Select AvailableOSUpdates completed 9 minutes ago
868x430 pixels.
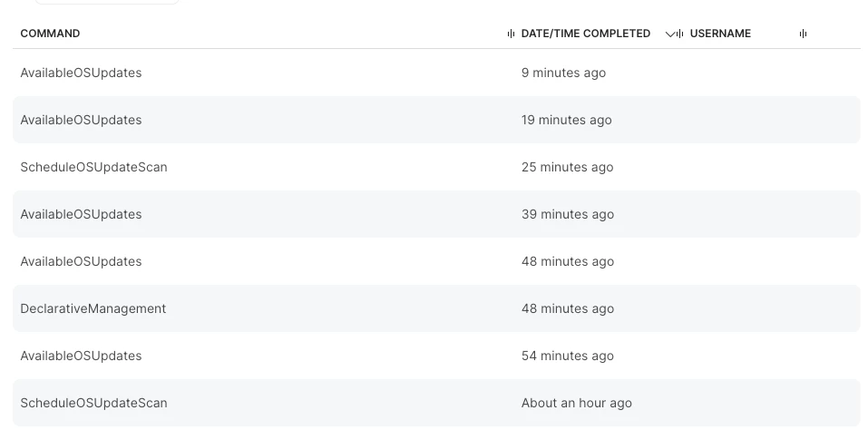[x=436, y=73]
